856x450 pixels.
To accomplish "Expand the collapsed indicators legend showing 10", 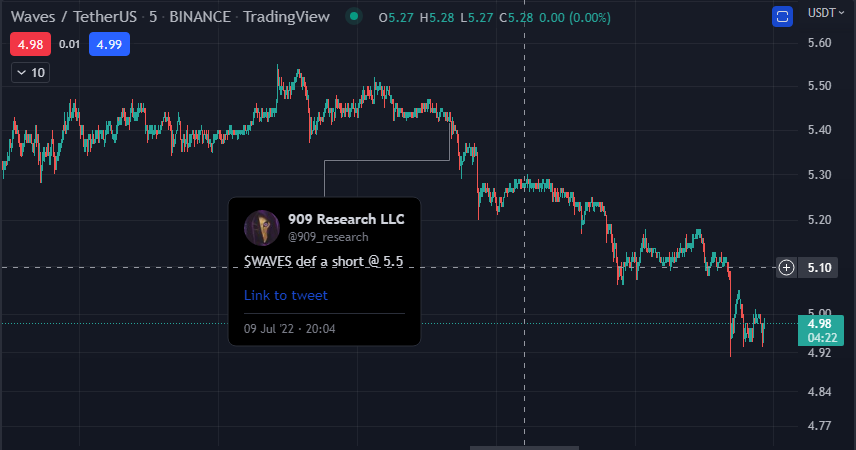I will pos(31,73).
